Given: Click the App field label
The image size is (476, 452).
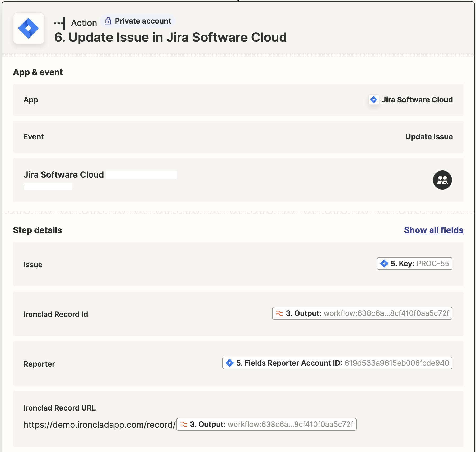Looking at the screenshot, I should [31, 100].
